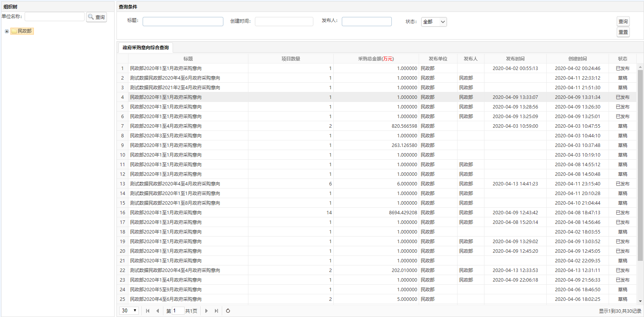Go to previous page arrow
The height and width of the screenshot is (317, 644).
click(158, 311)
